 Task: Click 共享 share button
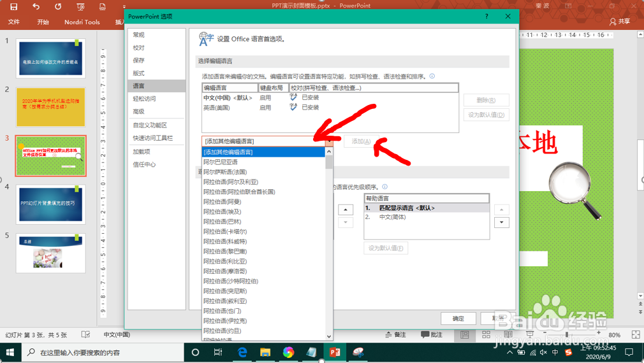tap(620, 21)
